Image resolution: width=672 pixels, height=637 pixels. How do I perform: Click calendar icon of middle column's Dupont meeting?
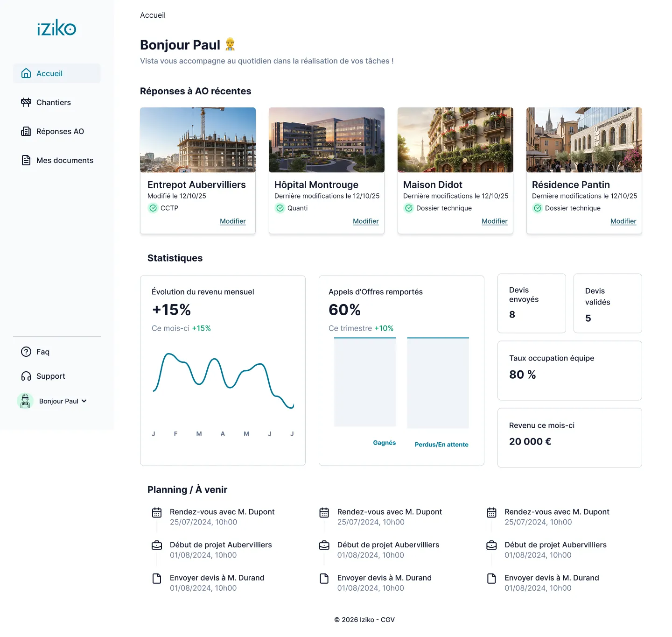tap(324, 512)
